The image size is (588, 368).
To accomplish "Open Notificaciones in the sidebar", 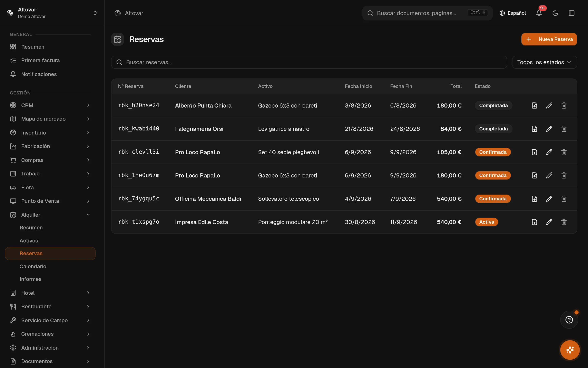I will click(x=50, y=74).
